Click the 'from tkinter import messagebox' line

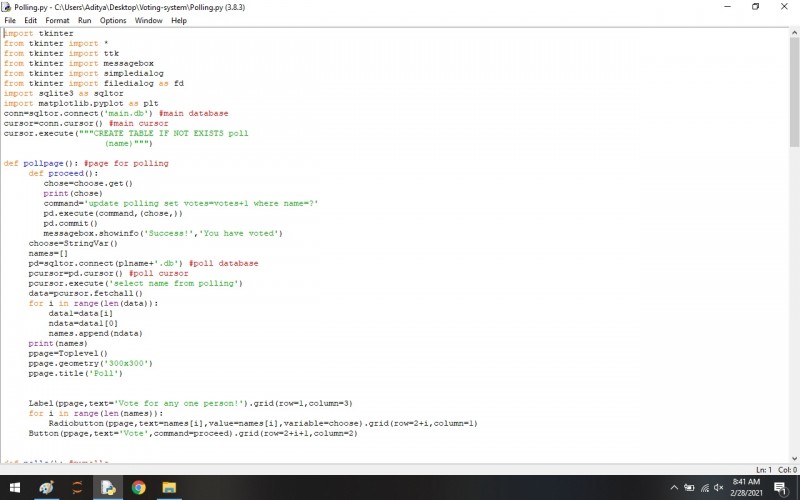[79, 63]
